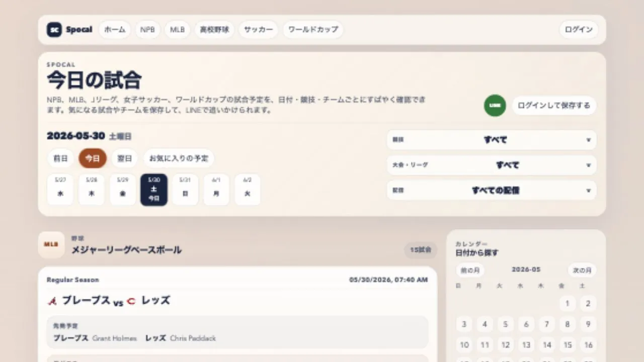
Task: Open the ワールドカップ nav item
Action: [x=313, y=30]
